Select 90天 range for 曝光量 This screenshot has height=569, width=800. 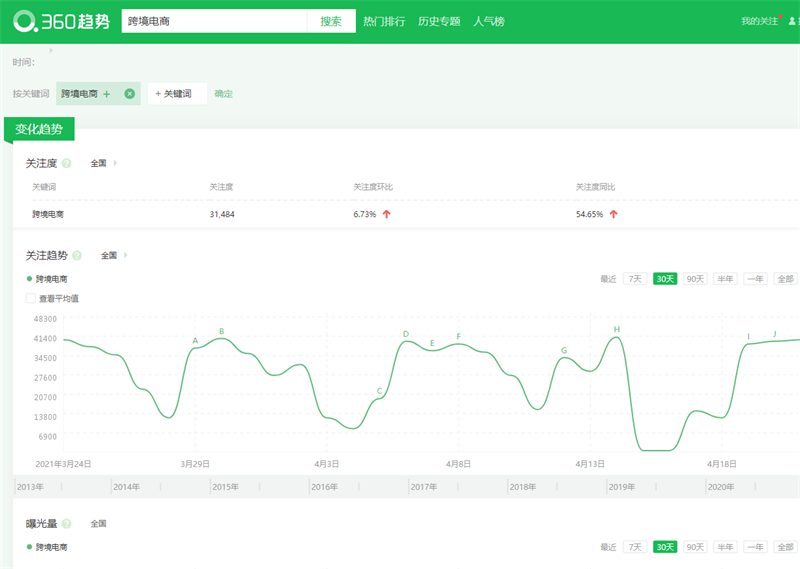click(695, 547)
